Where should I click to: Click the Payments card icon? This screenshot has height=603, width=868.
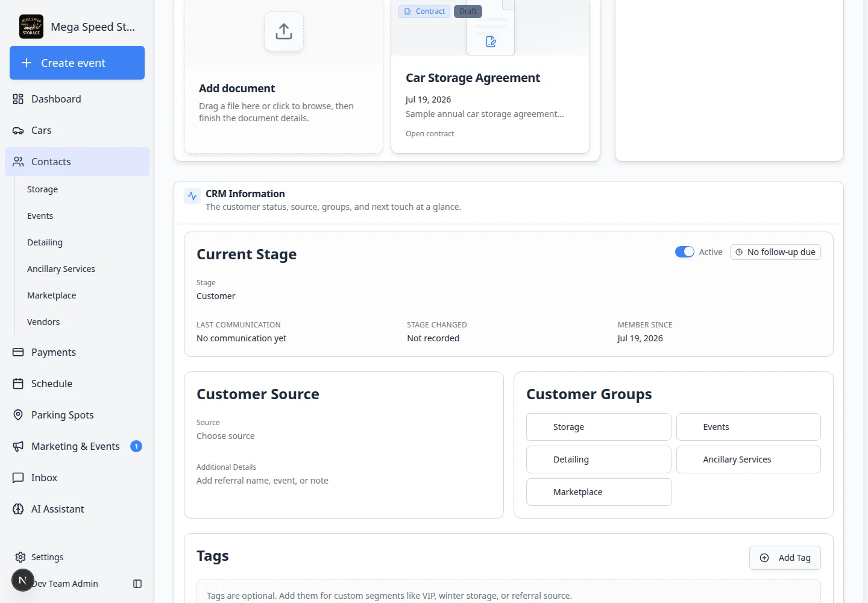point(18,352)
